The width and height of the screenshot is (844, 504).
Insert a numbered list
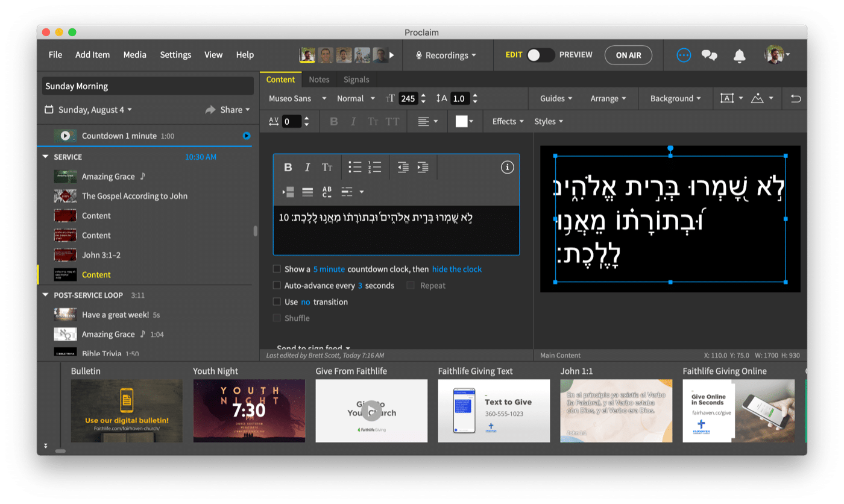click(375, 167)
